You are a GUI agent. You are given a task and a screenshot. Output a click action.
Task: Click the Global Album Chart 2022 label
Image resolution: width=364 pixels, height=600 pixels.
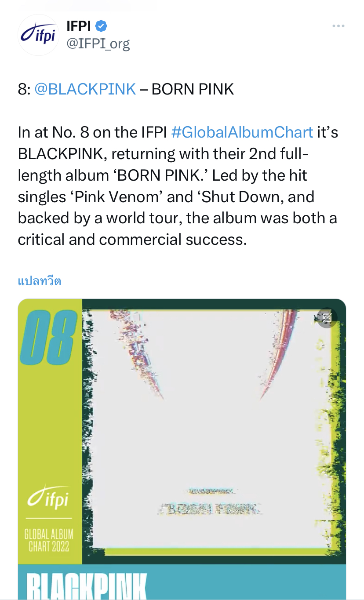click(x=49, y=541)
